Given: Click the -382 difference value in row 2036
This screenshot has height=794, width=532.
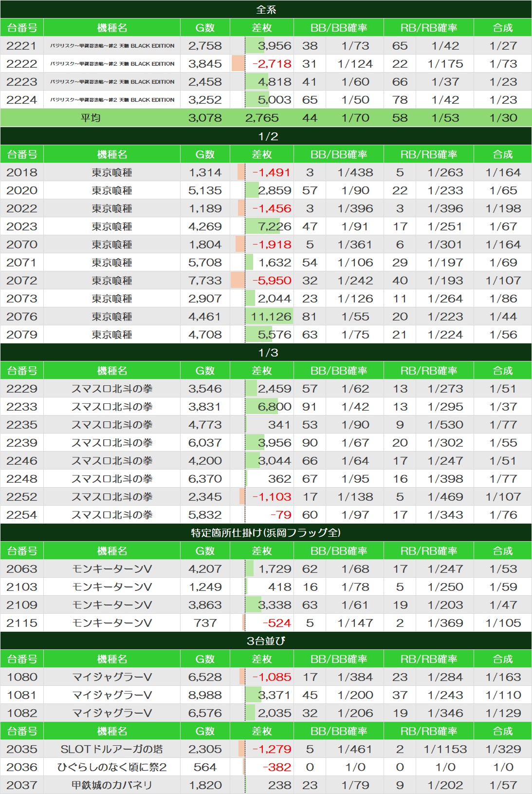Looking at the screenshot, I should click(276, 767).
